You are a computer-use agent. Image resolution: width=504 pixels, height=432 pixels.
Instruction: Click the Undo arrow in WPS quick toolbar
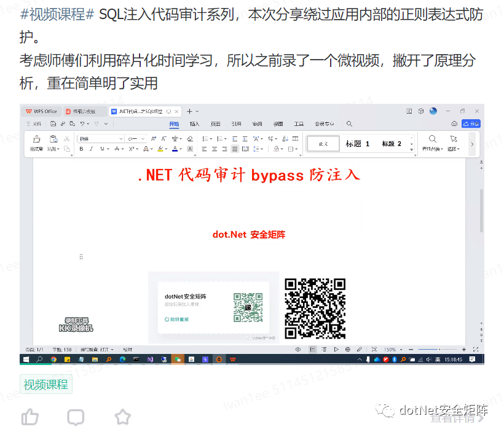click(82, 124)
